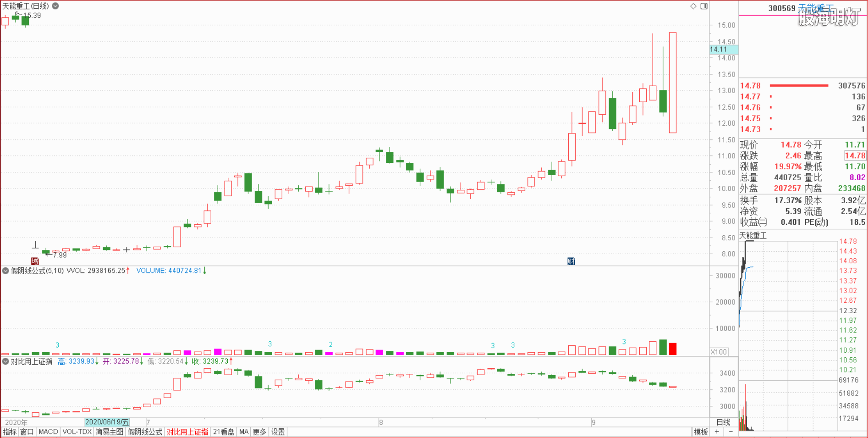Select the 假阴线公式 tab
This screenshot has height=438, width=868.
click(x=145, y=432)
